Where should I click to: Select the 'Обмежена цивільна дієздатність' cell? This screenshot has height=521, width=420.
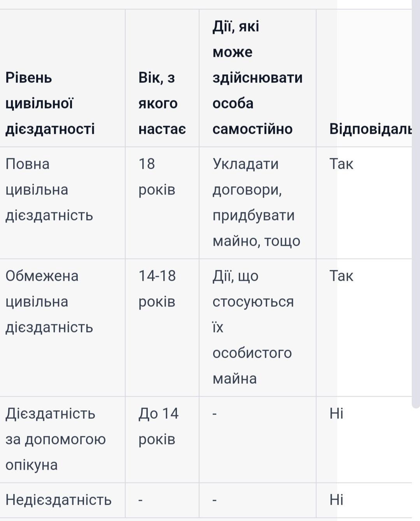point(49,302)
